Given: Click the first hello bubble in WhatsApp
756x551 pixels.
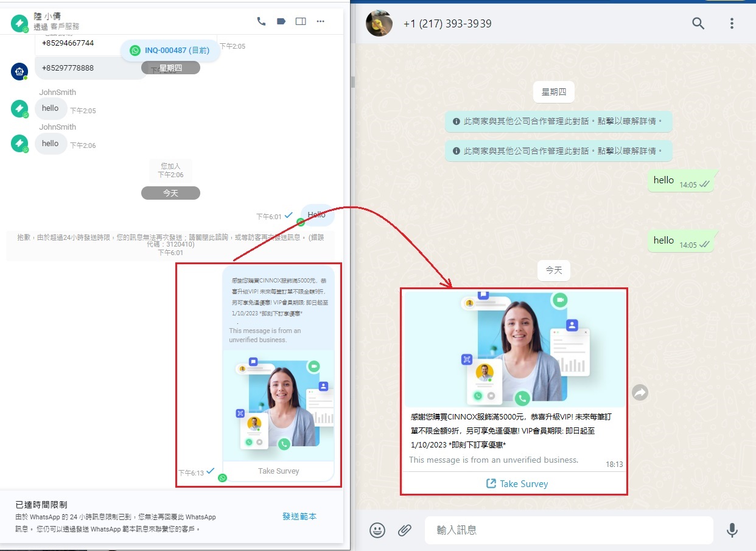Looking at the screenshot, I should 682,181.
